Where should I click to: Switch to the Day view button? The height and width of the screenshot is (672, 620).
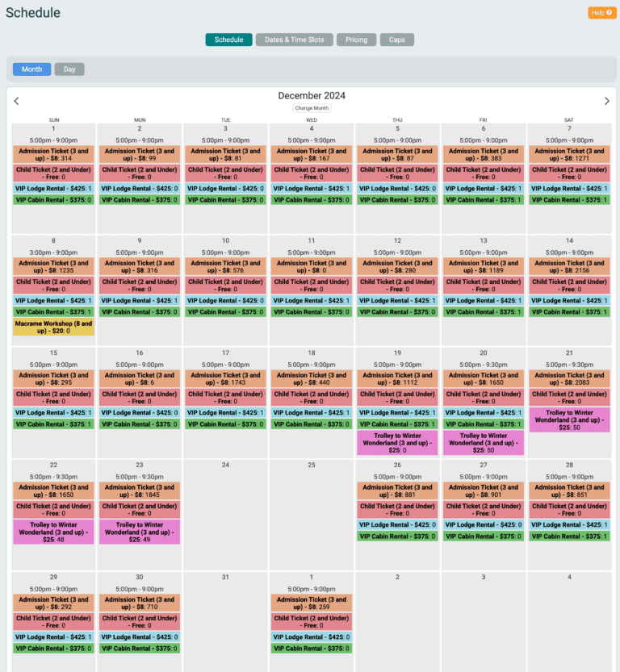coord(69,69)
